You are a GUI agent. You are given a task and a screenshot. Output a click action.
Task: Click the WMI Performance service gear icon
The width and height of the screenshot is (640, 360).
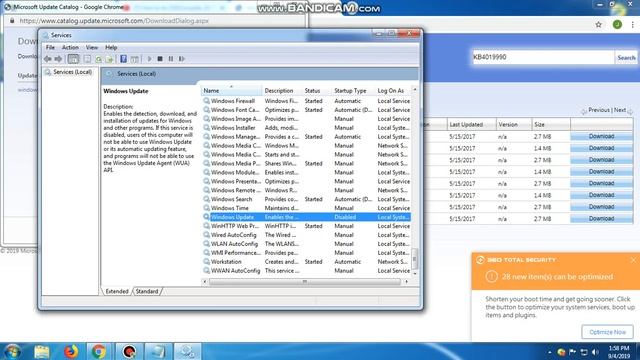[x=207, y=253]
